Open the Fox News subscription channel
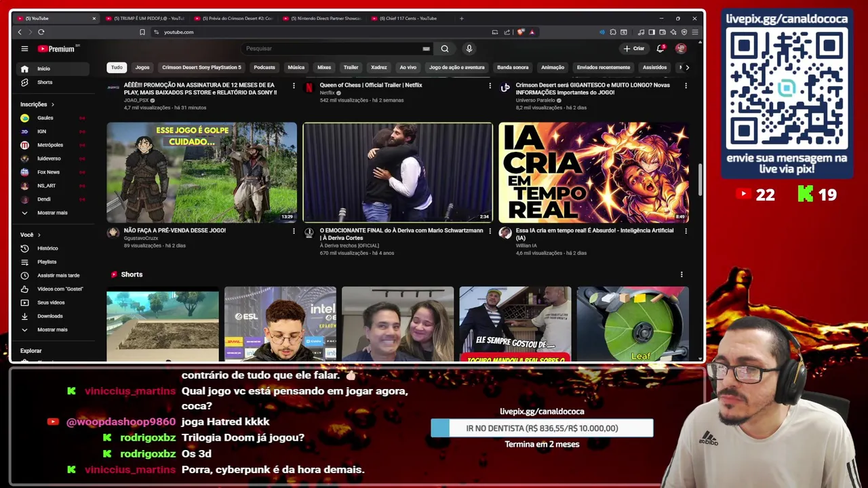 coord(53,172)
